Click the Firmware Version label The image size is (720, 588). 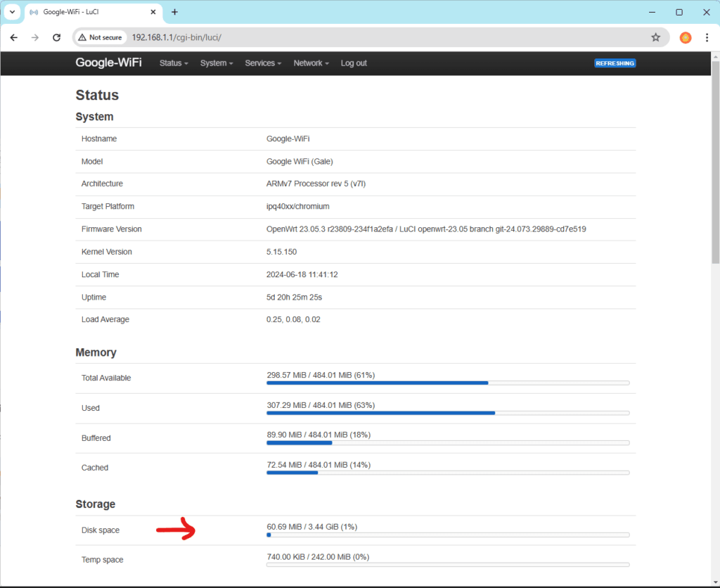click(112, 229)
